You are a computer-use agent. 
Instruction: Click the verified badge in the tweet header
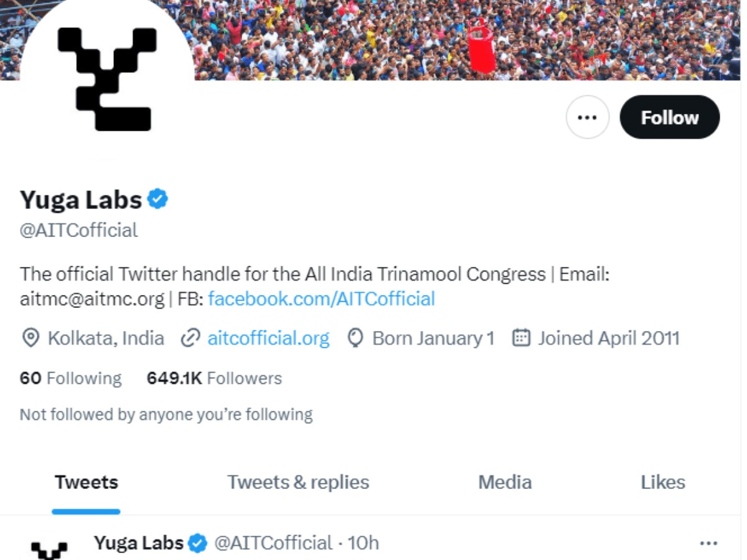[198, 543]
